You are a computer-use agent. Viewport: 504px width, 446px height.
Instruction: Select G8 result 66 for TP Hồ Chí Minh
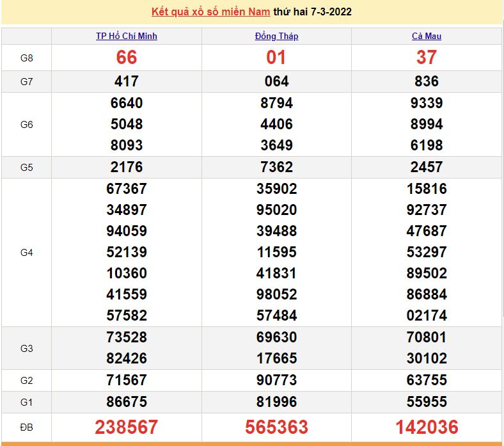(127, 58)
